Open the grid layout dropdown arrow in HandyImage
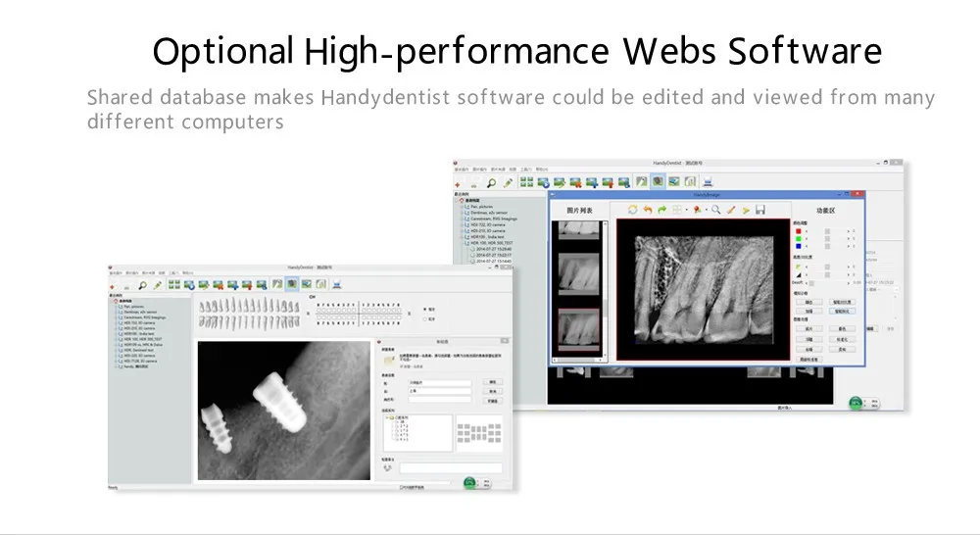 (686, 211)
